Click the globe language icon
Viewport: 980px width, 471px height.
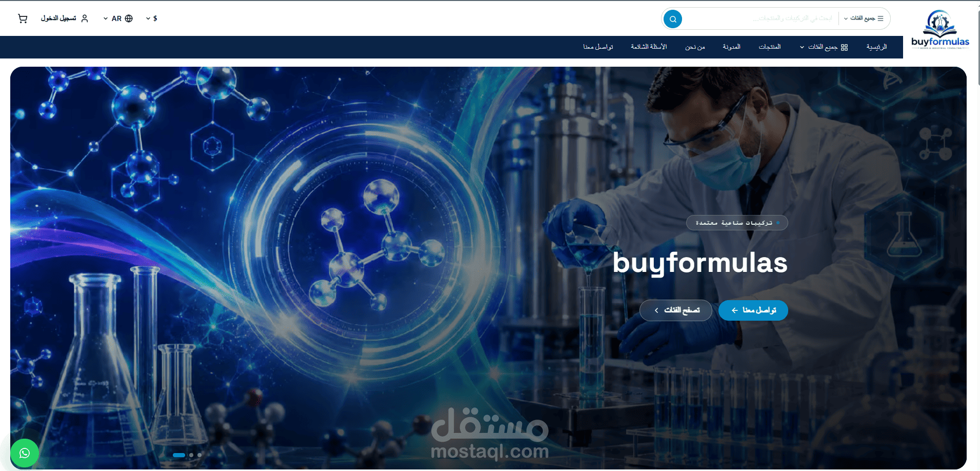pos(129,18)
